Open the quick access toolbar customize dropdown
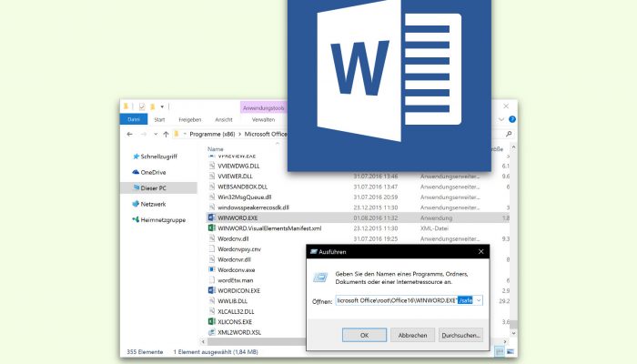The image size is (637, 364). 162,106
